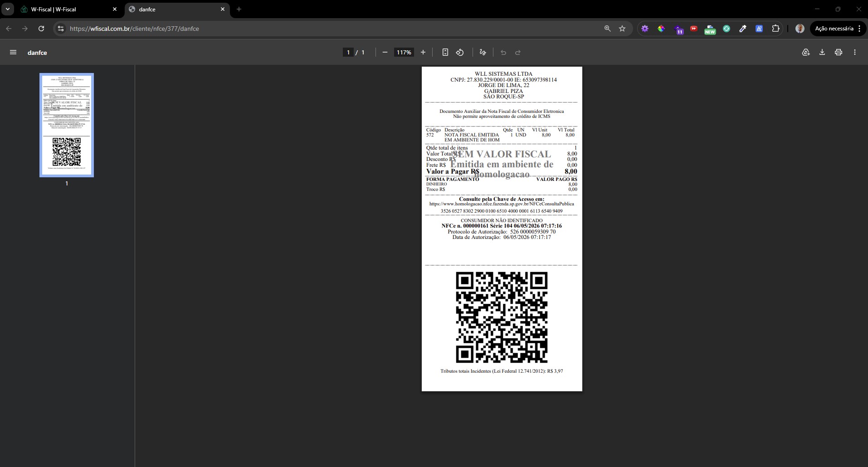Click the 'Data de Autorização' line
Viewport: 868px width, 467px height.
[502, 237]
